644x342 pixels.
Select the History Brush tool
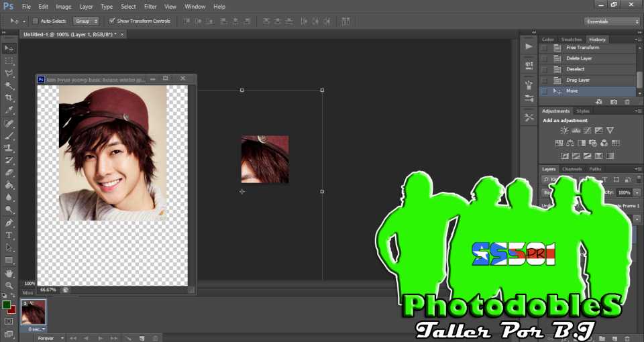[9, 160]
